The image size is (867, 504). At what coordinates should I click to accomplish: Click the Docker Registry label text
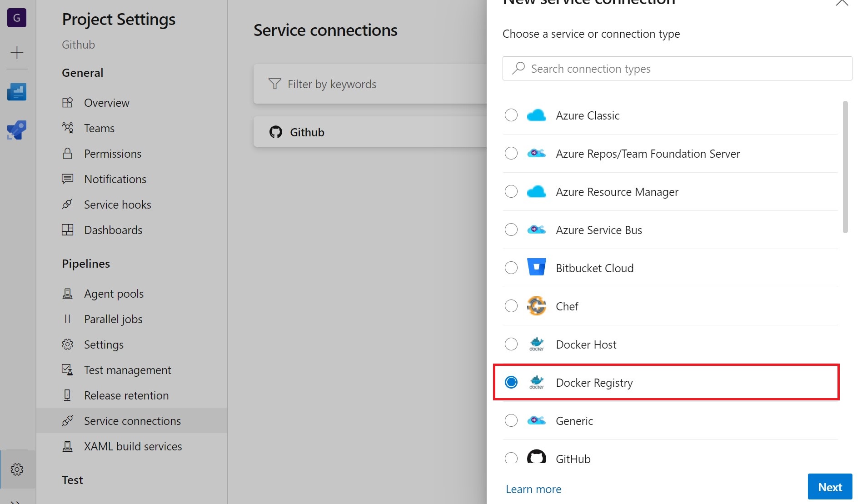click(x=594, y=383)
